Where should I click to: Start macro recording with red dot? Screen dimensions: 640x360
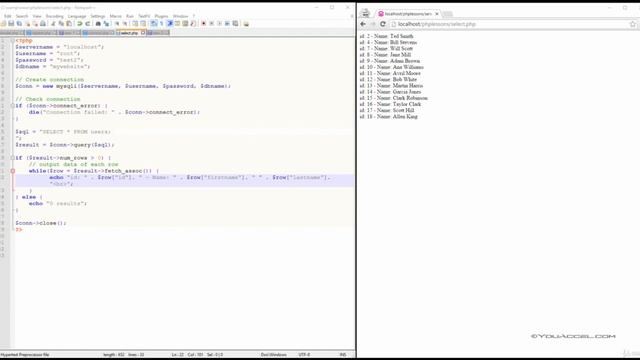point(203,24)
